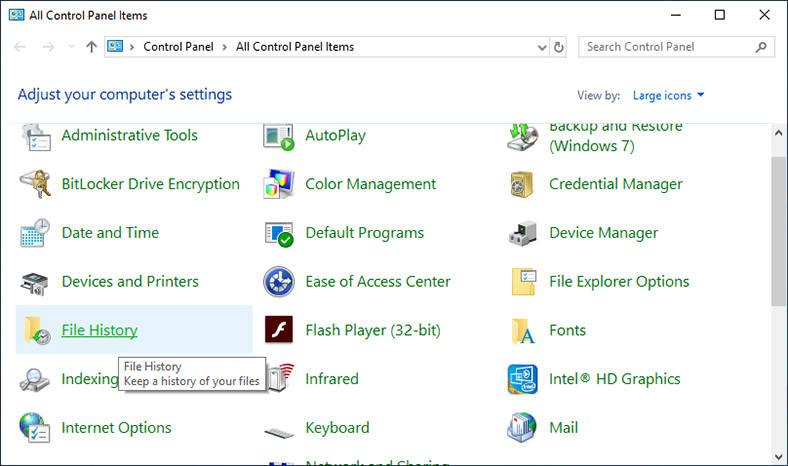Open the Date and Time link

(x=110, y=233)
